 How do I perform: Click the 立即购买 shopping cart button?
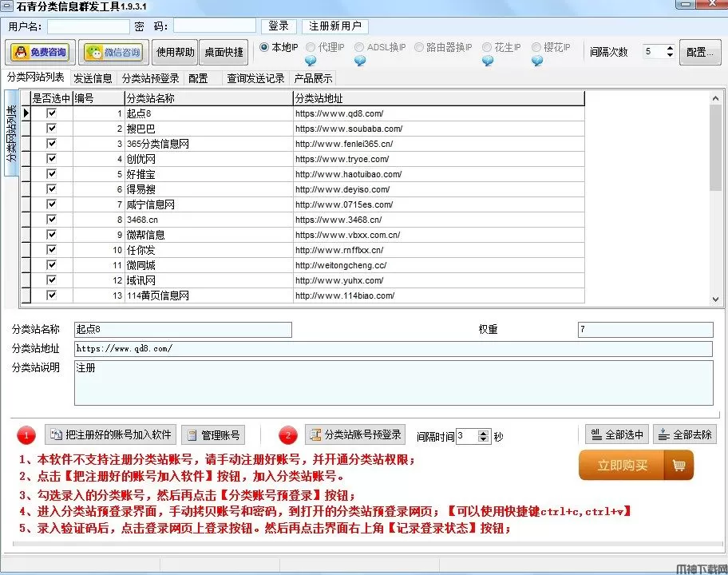pyautogui.click(x=635, y=465)
